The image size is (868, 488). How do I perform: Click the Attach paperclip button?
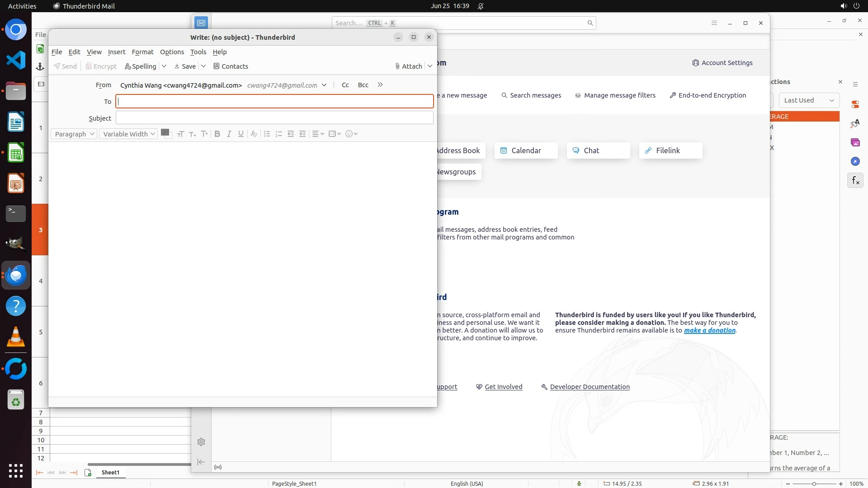pyautogui.click(x=408, y=66)
